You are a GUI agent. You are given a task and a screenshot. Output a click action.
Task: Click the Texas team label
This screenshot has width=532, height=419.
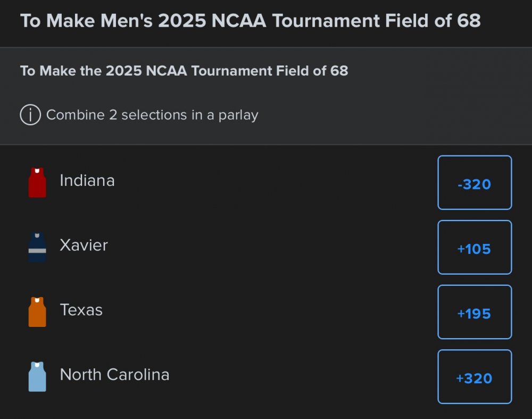[81, 310]
